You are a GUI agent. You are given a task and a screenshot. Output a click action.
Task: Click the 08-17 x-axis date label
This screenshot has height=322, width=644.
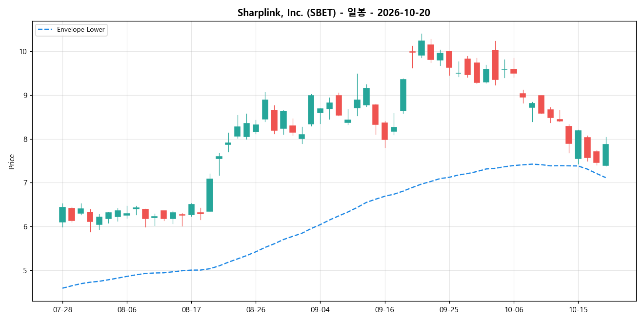(x=191, y=310)
